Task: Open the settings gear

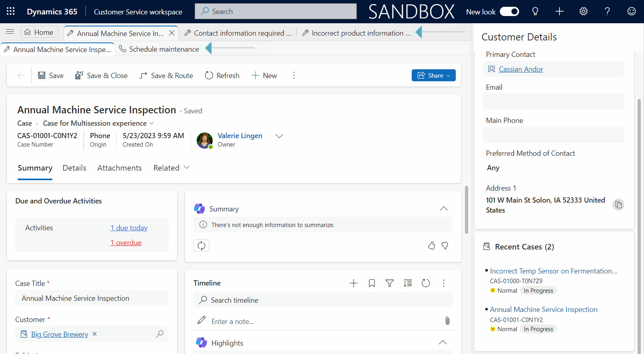Action: (x=584, y=11)
